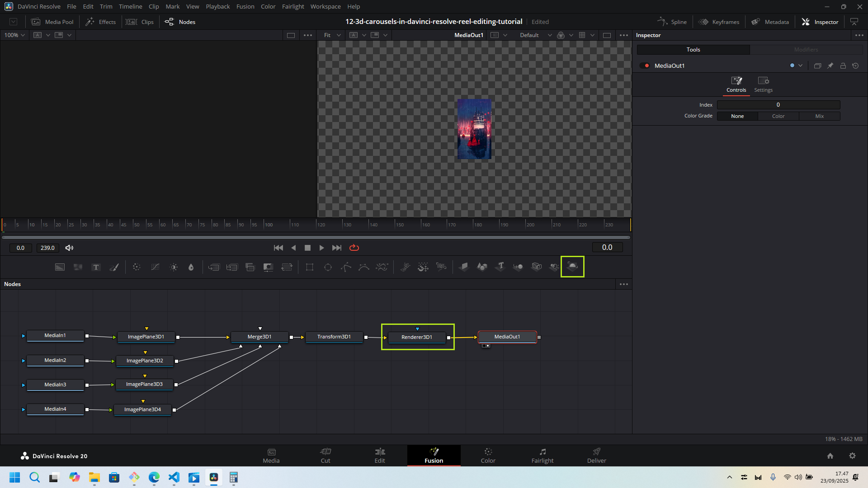The width and height of the screenshot is (868, 488).
Task: Select the Text+ tool in toolbar
Action: (x=96, y=267)
